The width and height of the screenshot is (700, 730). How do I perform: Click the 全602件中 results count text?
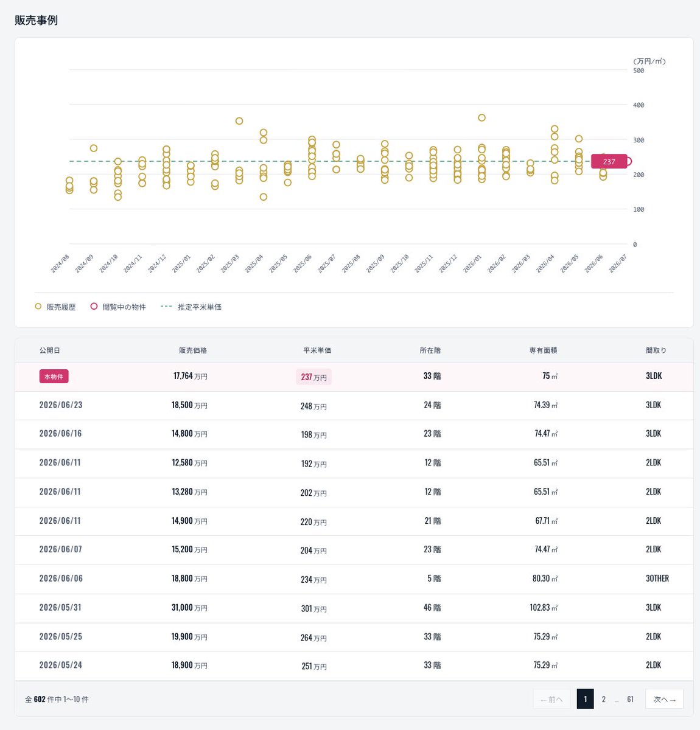(57, 700)
